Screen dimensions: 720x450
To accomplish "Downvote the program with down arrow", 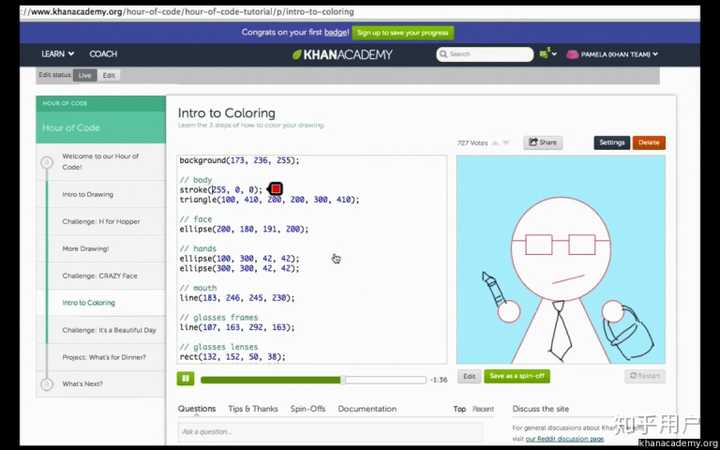I will click(506, 143).
